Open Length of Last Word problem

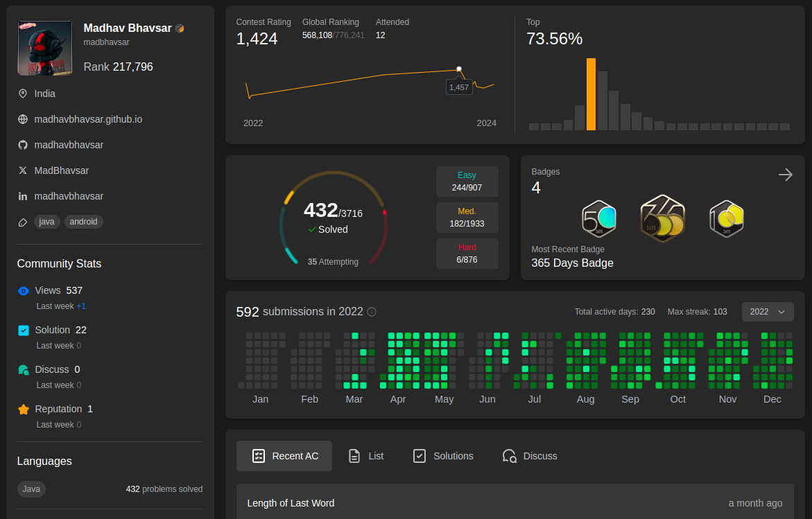pos(291,503)
